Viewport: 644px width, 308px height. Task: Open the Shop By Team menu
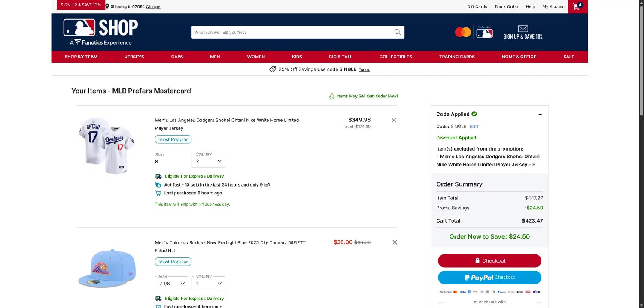point(81,57)
